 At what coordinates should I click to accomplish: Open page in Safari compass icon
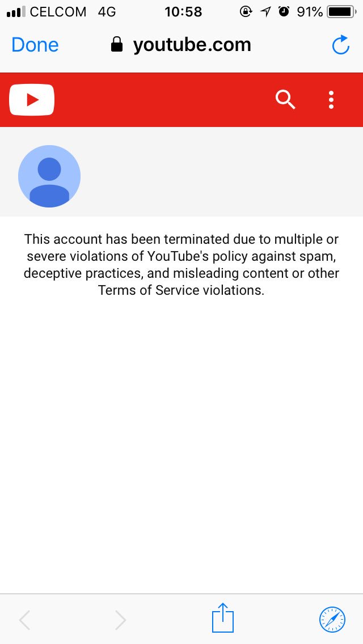pos(332,620)
